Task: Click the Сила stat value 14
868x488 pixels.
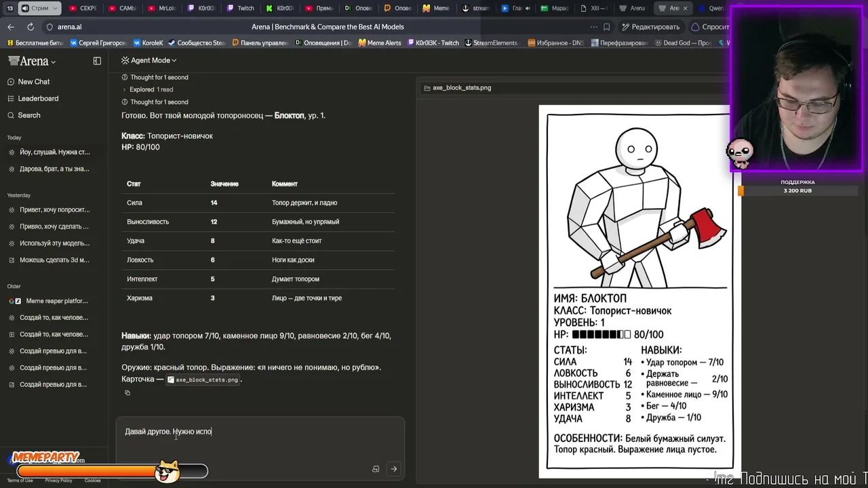Action: [x=214, y=203]
